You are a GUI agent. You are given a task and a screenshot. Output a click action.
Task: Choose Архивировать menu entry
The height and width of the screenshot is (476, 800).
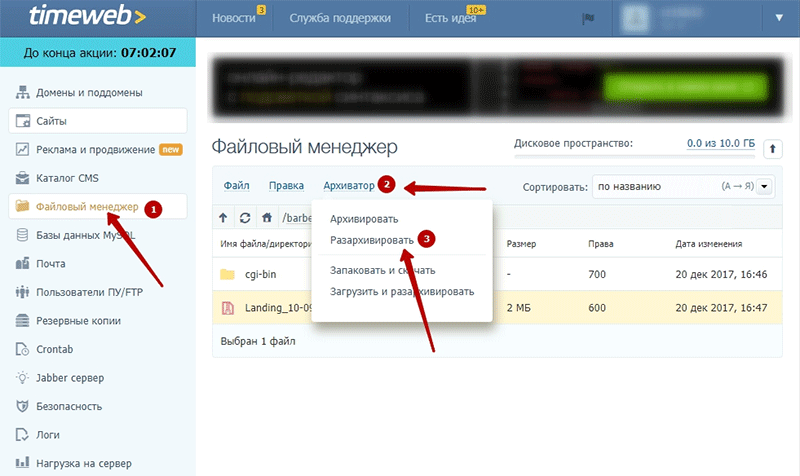364,219
